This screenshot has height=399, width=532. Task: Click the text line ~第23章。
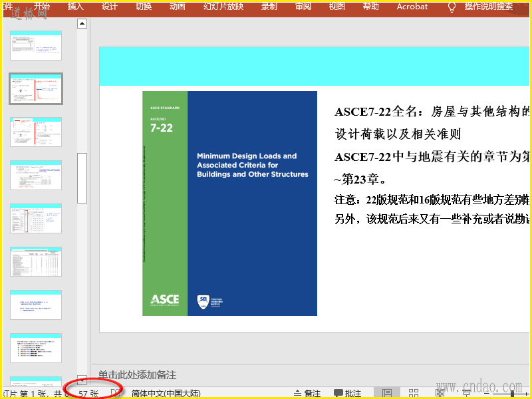click(360, 180)
